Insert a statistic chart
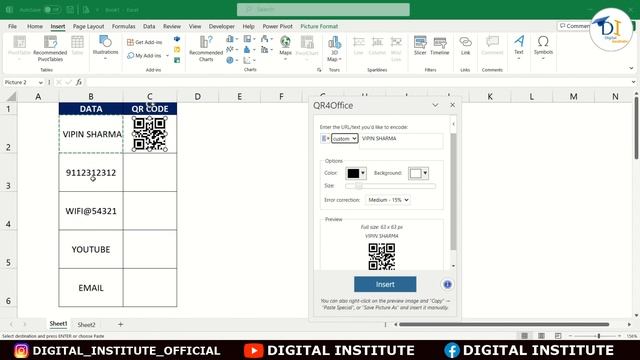 [x=249, y=49]
